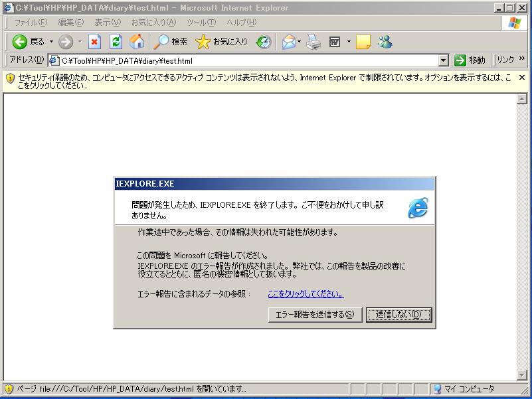The width and height of the screenshot is (532, 399).
Task: Open the Back history dropdown arrow
Action: point(51,42)
